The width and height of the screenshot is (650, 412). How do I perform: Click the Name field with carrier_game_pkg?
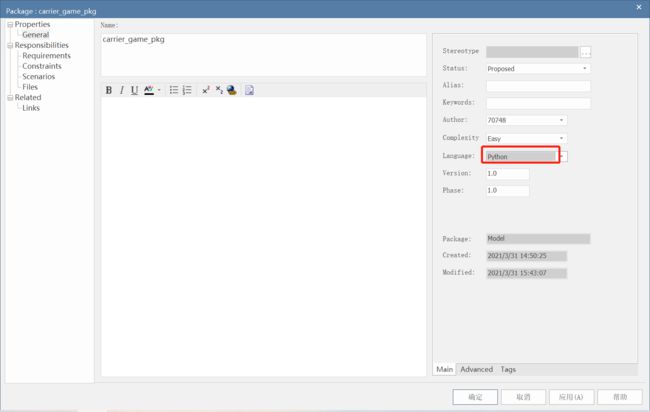[x=264, y=55]
